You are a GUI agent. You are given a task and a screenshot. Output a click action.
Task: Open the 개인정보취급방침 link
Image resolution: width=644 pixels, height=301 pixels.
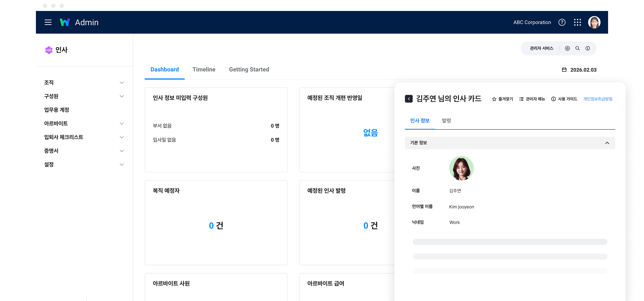coord(597,99)
